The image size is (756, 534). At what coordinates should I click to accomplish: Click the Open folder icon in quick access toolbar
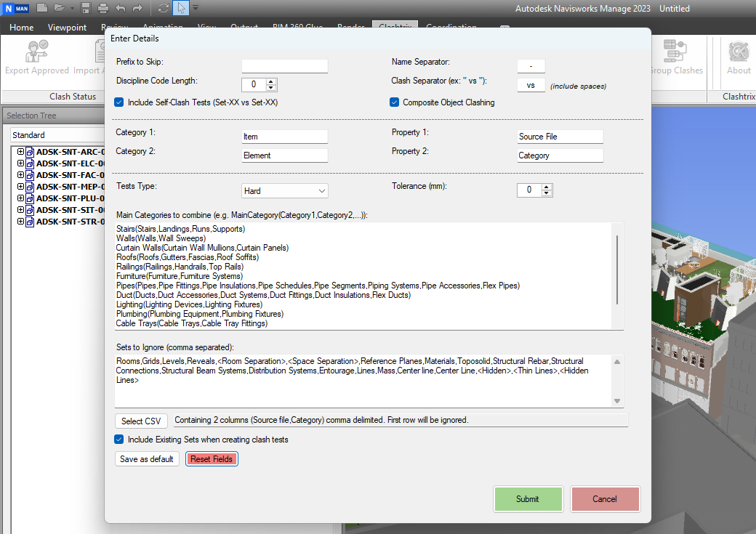click(x=59, y=8)
